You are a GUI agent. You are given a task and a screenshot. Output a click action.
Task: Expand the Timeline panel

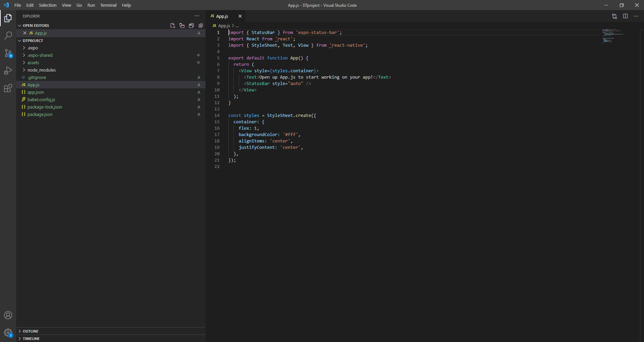(x=111, y=339)
